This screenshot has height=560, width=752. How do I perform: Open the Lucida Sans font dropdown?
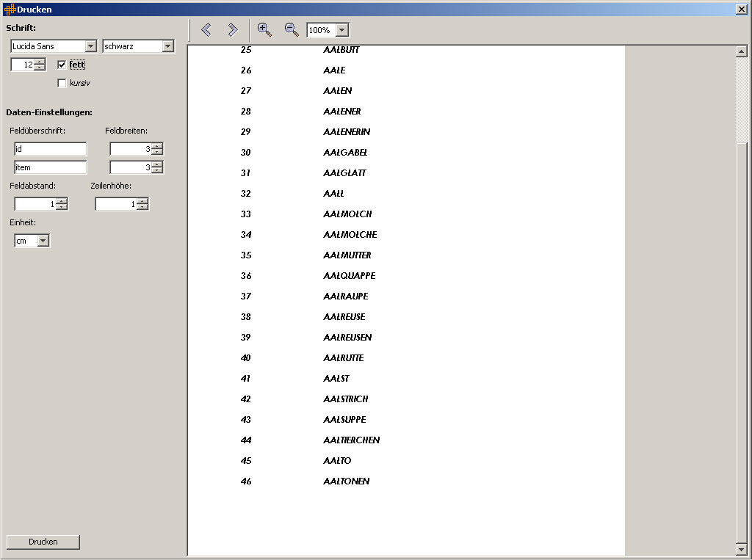pos(91,46)
